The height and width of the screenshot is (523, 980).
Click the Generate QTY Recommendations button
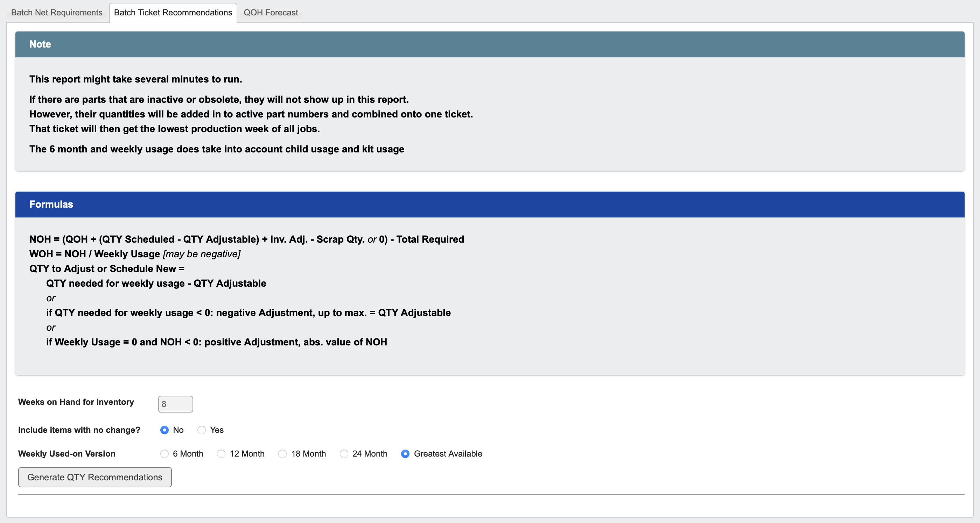pyautogui.click(x=95, y=477)
